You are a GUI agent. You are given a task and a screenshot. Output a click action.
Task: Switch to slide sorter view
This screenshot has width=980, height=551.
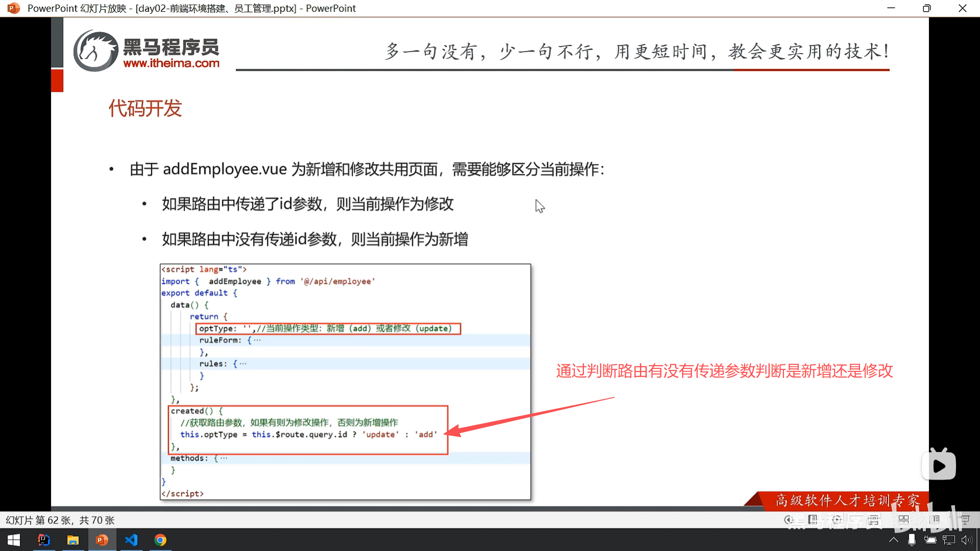pyautogui.click(x=903, y=520)
